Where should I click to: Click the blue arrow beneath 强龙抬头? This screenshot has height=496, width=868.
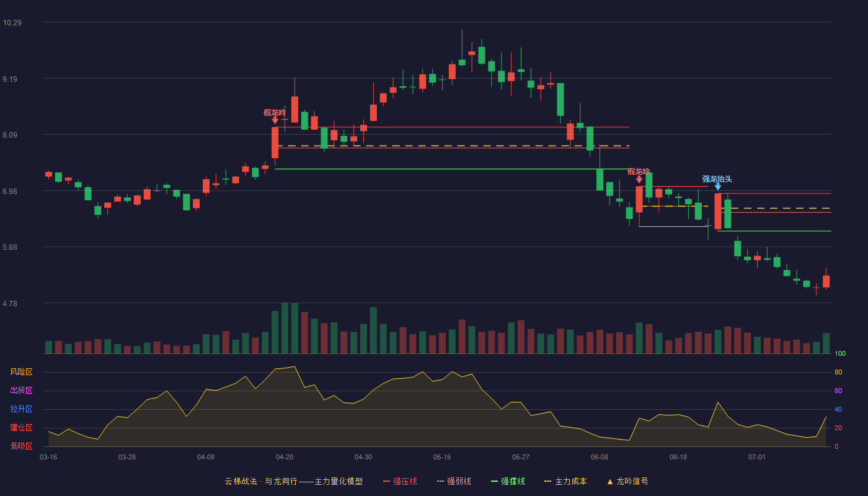pyautogui.click(x=718, y=187)
